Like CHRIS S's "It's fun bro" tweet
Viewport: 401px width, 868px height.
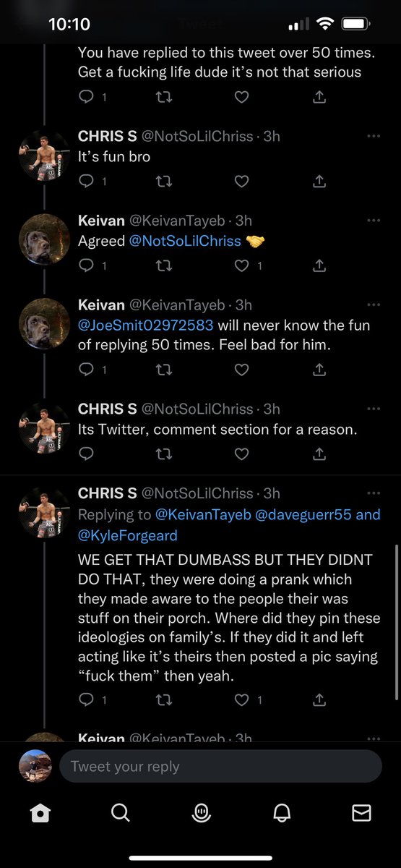(x=242, y=181)
